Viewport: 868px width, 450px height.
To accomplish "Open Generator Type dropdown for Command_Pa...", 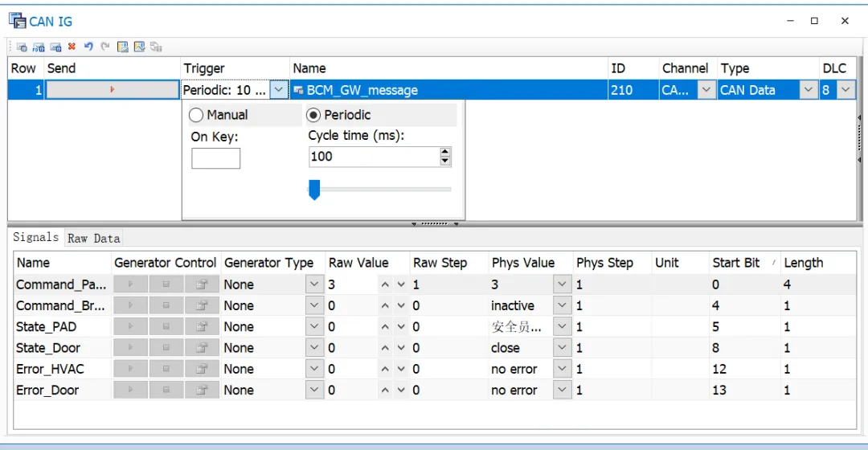I will coord(314,284).
